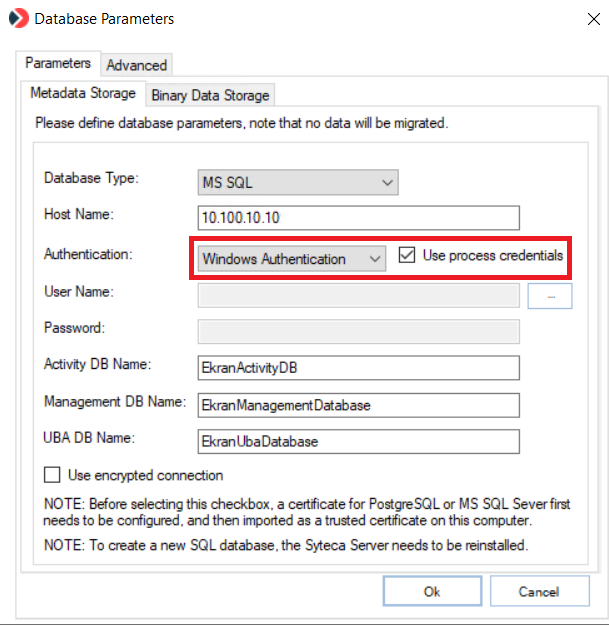609x626 pixels.
Task: Click the disabled User Name field
Action: (x=359, y=295)
